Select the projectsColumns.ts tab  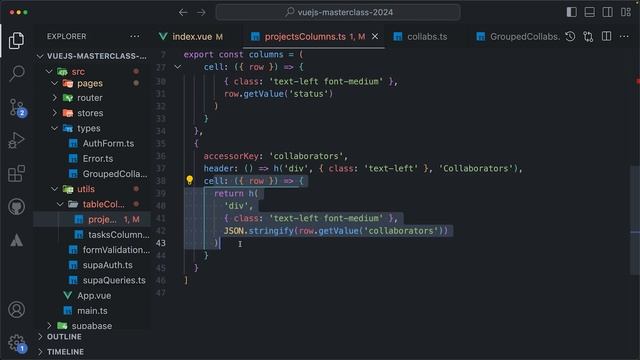[x=304, y=37]
